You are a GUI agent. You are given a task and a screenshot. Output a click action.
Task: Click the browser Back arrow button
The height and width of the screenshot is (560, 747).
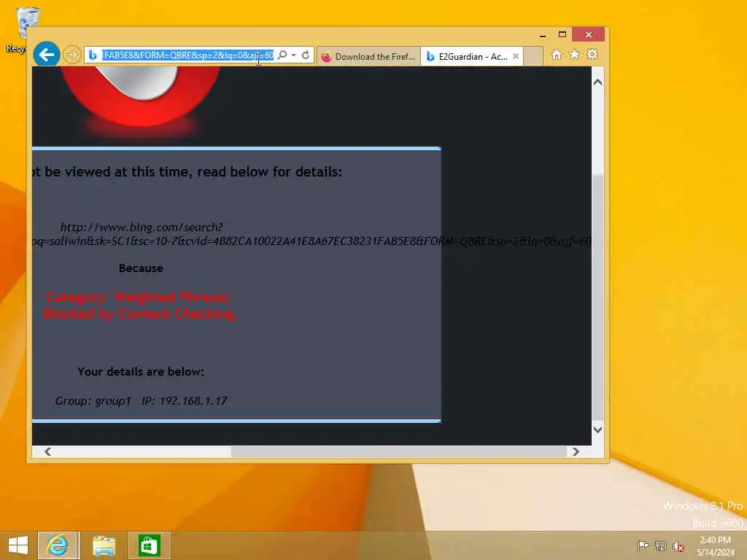(x=46, y=54)
